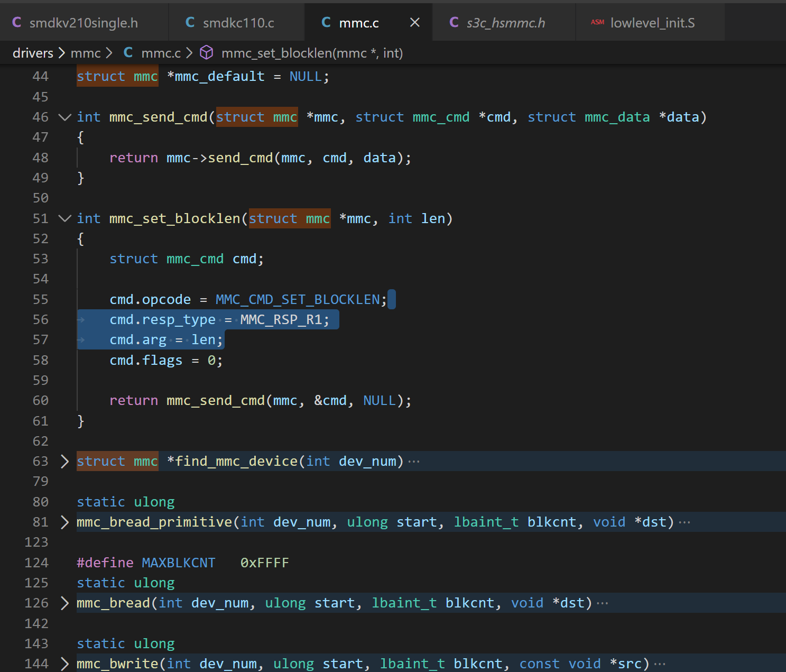
Task: Click the mmc folder breadcrumb
Action: (x=86, y=53)
